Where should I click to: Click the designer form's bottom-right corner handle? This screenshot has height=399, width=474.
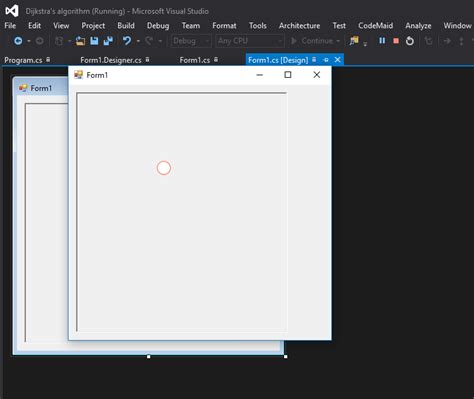(286, 357)
